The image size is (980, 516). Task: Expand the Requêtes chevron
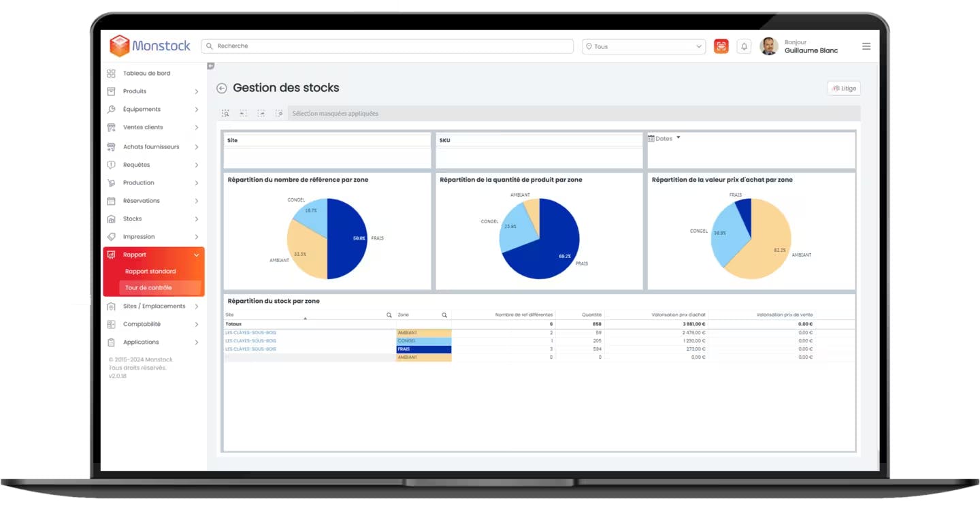coord(197,165)
